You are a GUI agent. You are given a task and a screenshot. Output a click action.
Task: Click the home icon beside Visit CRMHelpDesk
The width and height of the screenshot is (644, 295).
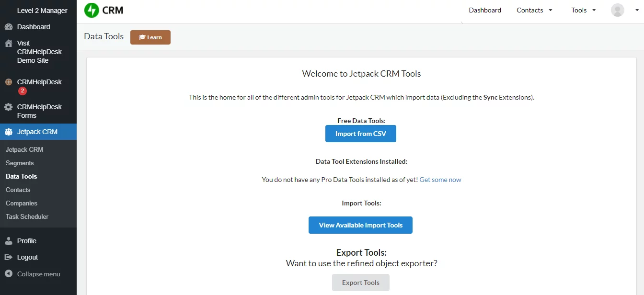click(x=9, y=43)
